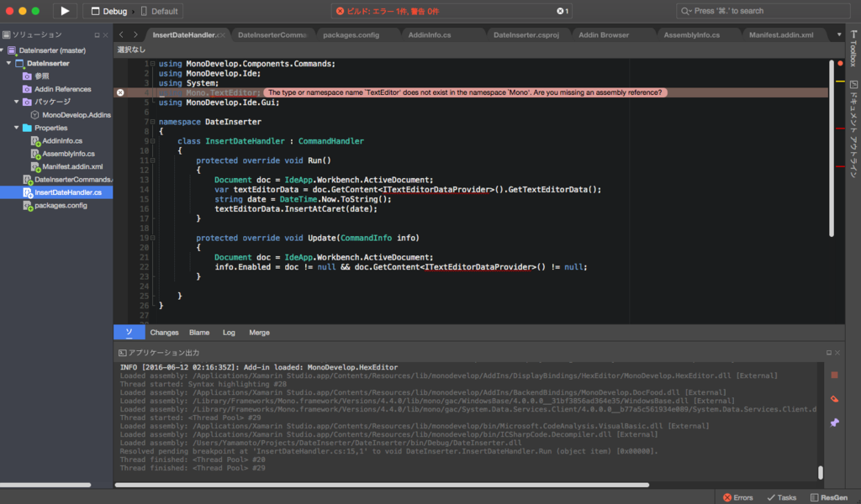861x504 pixels.
Task: Click the build error status message
Action: pos(393,11)
